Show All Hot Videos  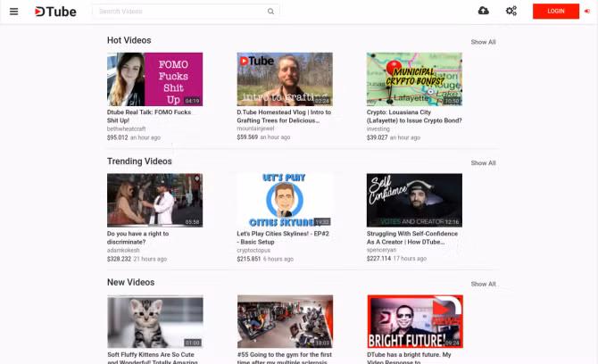(x=483, y=42)
